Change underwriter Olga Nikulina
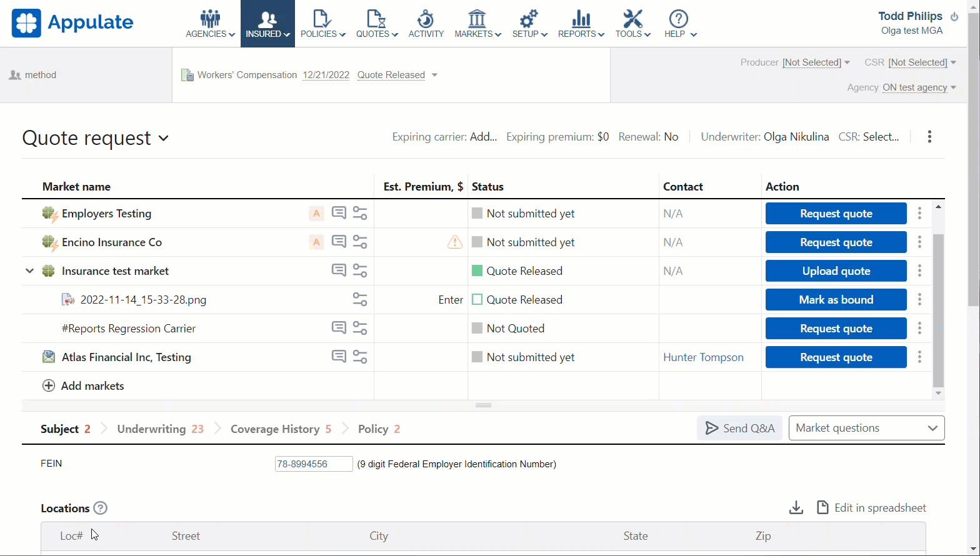The width and height of the screenshot is (980, 556). tap(796, 137)
